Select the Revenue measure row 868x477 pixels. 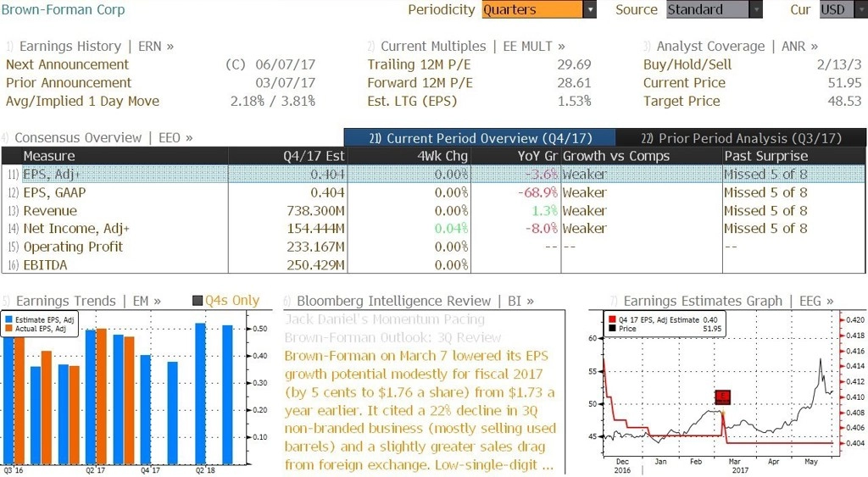tap(433, 211)
